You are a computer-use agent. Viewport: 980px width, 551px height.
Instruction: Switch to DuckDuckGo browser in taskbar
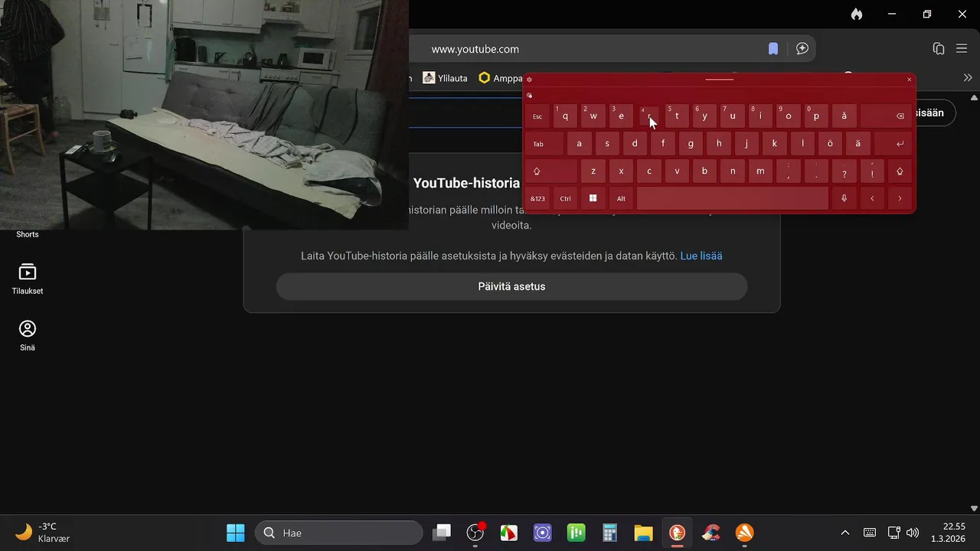click(x=678, y=533)
